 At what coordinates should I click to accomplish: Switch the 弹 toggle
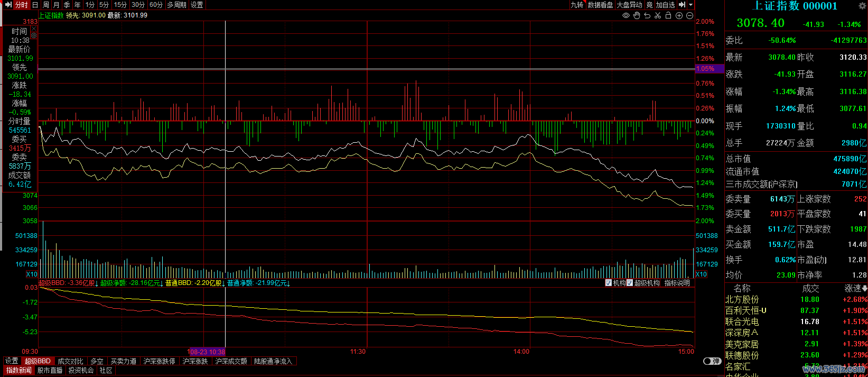point(712,361)
